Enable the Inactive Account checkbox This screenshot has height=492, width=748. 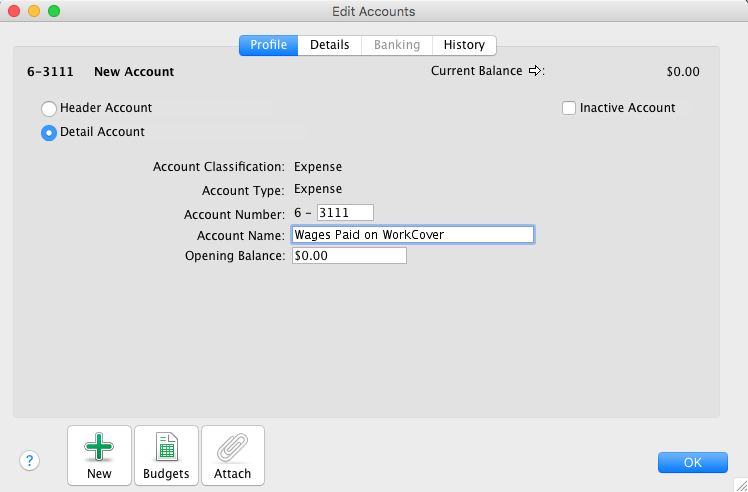[569, 108]
